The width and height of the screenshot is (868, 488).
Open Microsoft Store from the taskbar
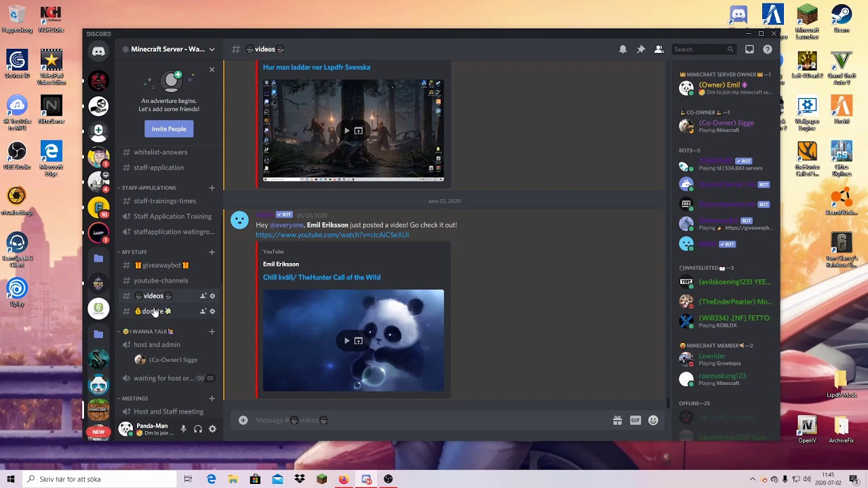(255, 479)
